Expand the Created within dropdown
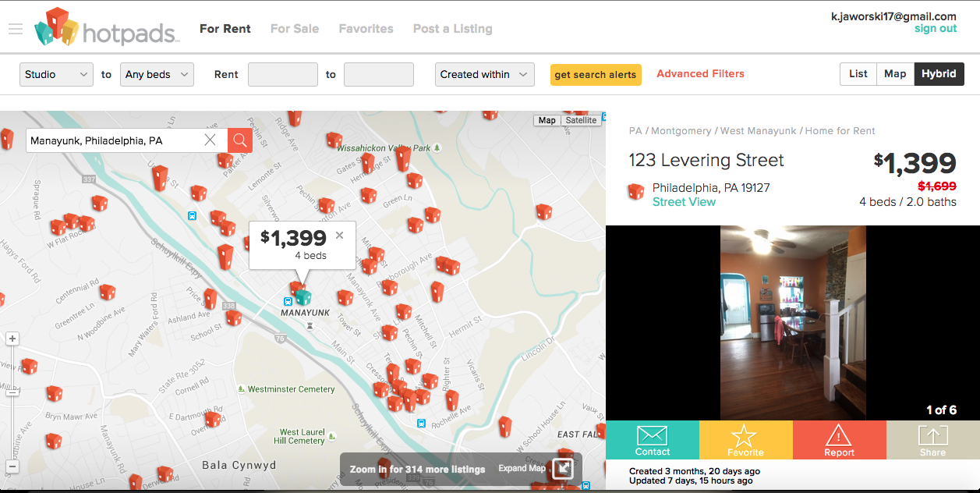Viewport: 980px width, 493px height. [484, 75]
